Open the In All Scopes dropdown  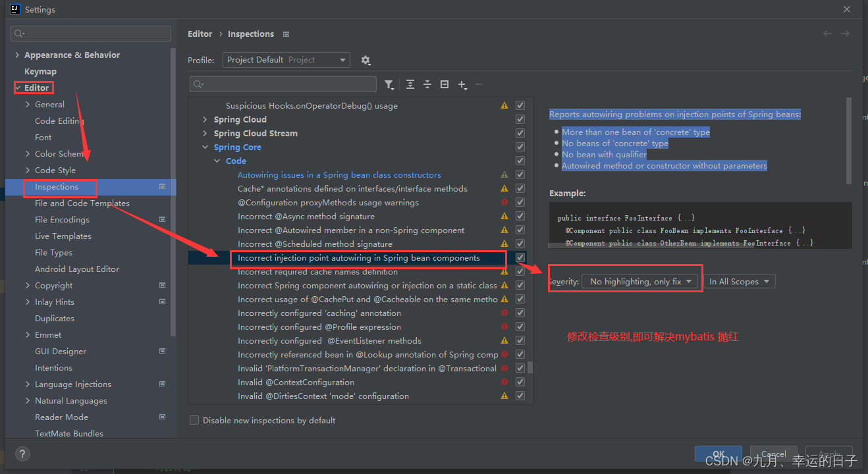pyautogui.click(x=739, y=281)
